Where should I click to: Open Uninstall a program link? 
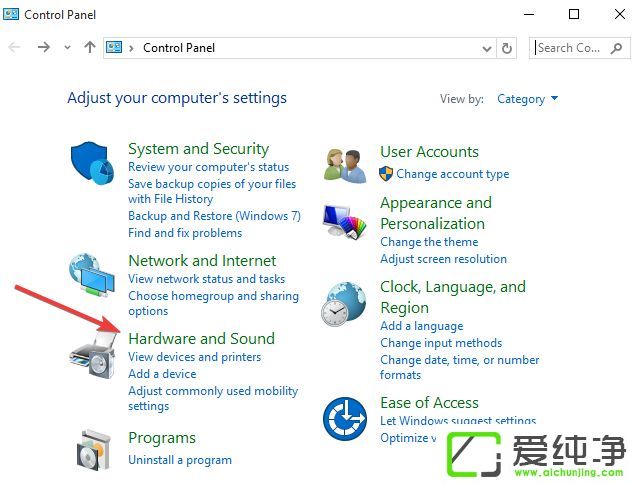pyautogui.click(x=180, y=460)
